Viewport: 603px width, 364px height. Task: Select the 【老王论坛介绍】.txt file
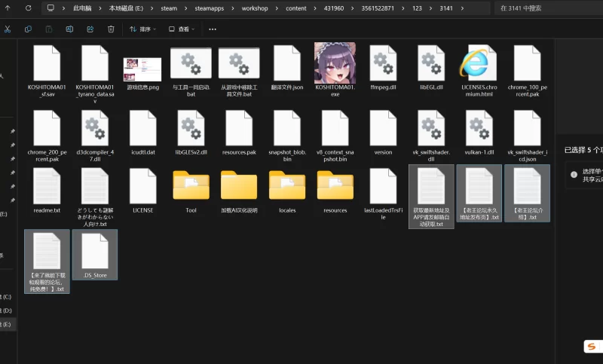pyautogui.click(x=527, y=194)
